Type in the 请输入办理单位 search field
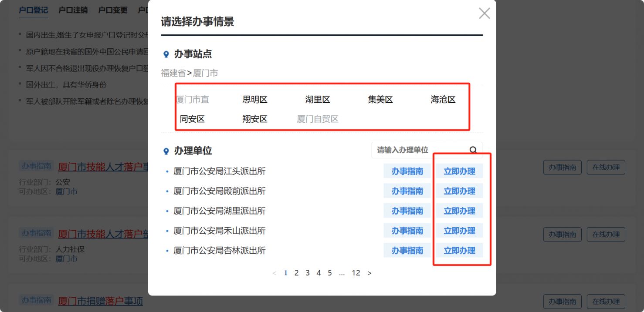The width and height of the screenshot is (644, 312). pos(418,150)
